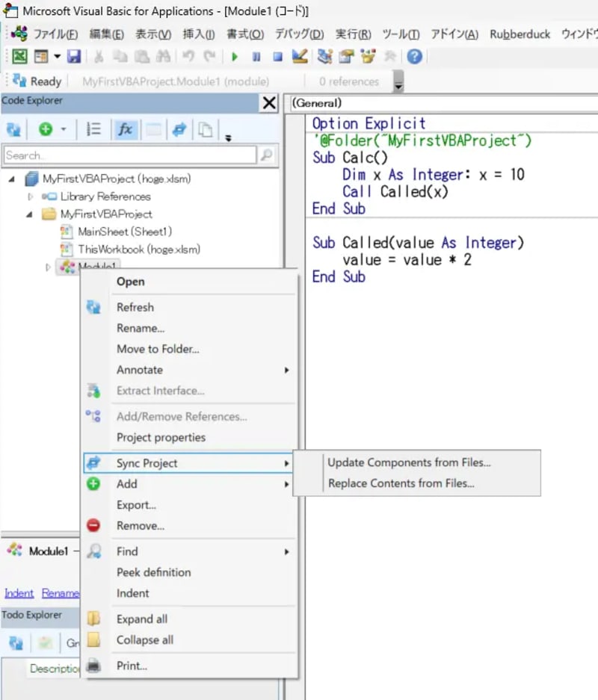Image resolution: width=598 pixels, height=700 pixels.
Task: Click the search magnifier icon in Code Explorer
Action: click(267, 155)
